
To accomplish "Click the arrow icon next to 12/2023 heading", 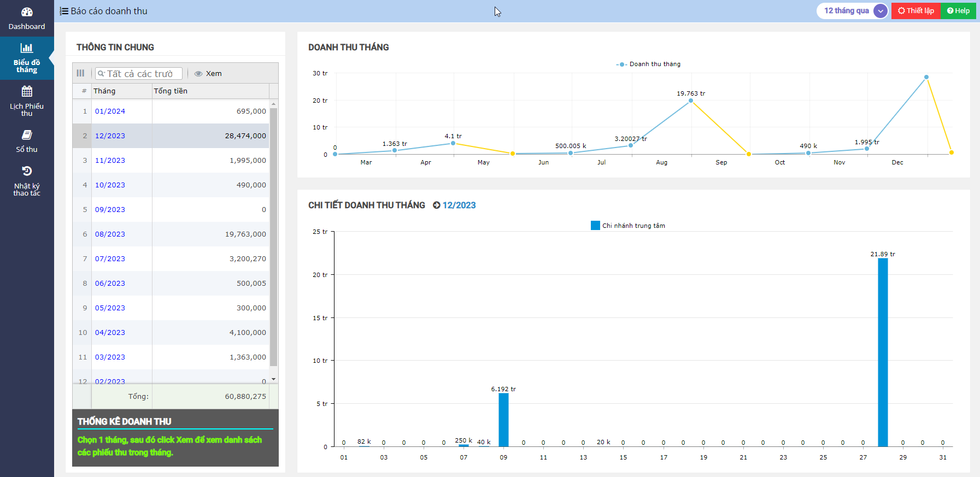I will click(x=436, y=205).
